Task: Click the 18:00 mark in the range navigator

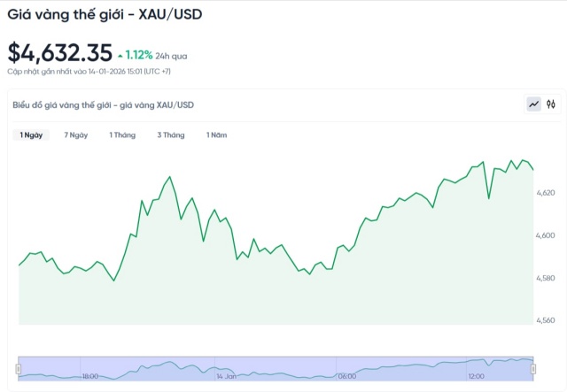Action: [89, 376]
